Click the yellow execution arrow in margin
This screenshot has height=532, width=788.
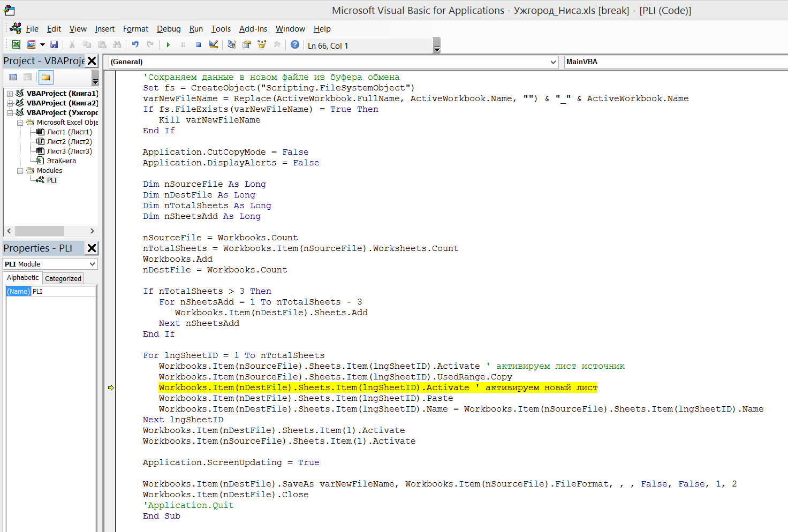point(111,387)
